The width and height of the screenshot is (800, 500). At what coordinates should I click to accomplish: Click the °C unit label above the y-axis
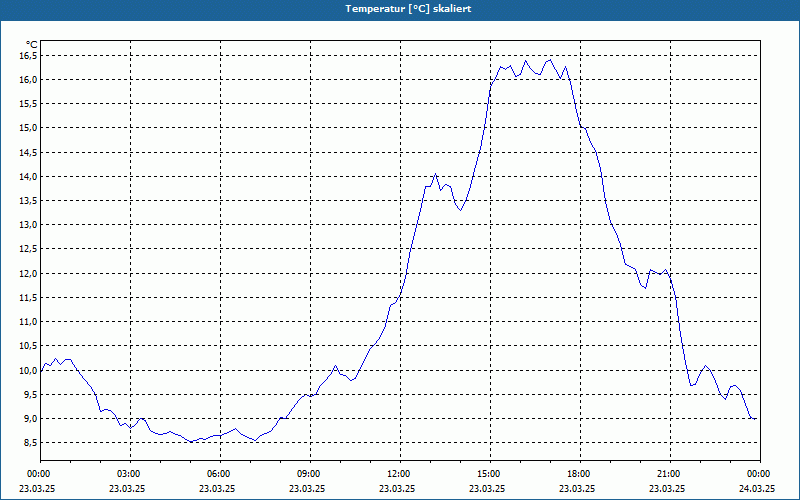point(32,45)
